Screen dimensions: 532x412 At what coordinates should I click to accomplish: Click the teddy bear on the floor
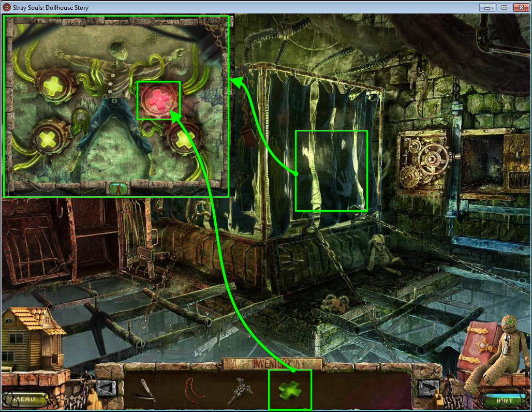pos(334,303)
